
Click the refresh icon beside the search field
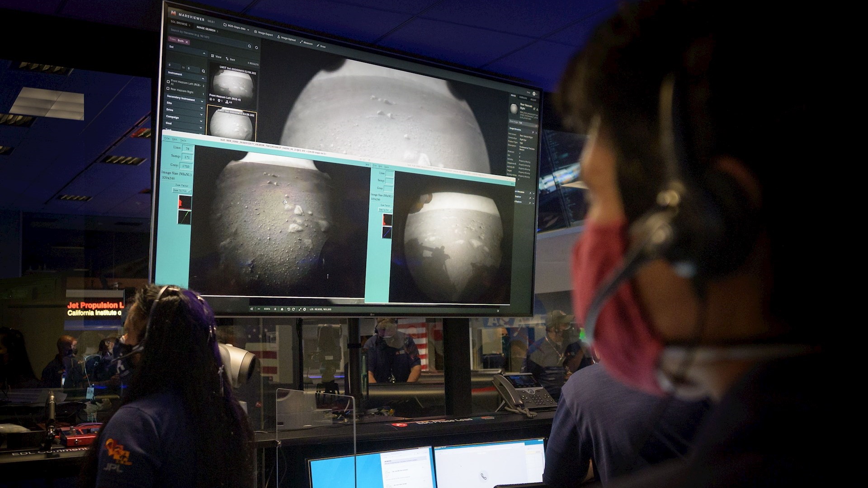point(256,47)
